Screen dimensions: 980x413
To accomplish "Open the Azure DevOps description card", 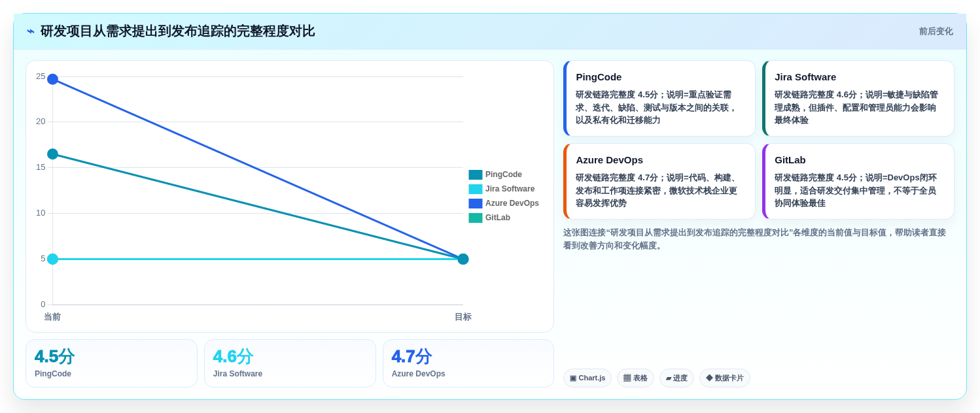I will coord(659,181).
